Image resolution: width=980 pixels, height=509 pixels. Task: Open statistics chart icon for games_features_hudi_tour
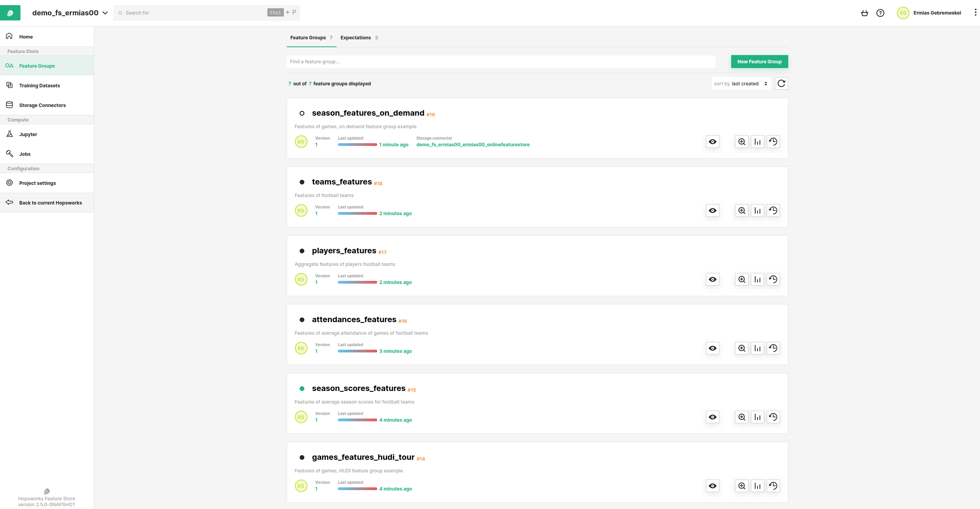(757, 486)
